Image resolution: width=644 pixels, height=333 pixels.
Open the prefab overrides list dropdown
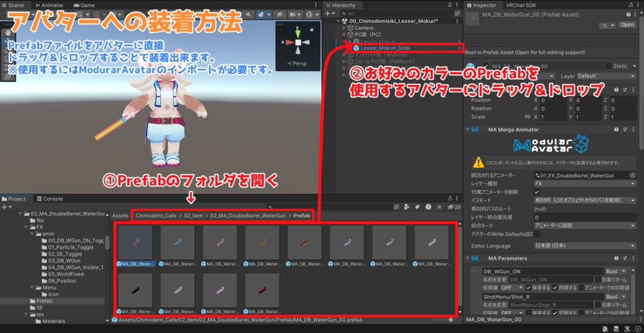(607, 25)
